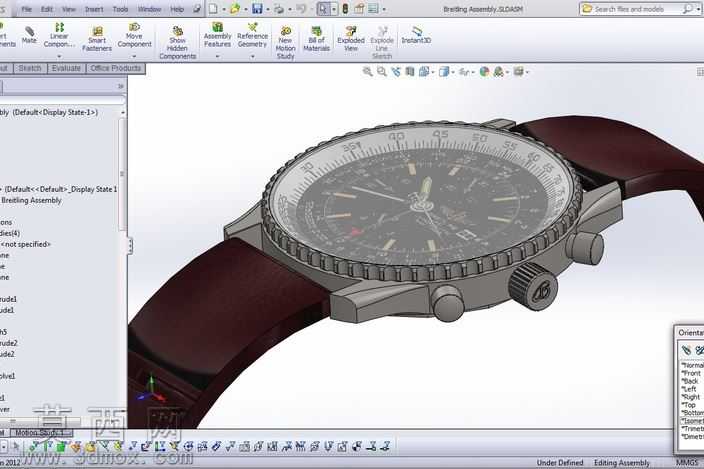Click the Open file icon
704x469 pixels.
(x=235, y=9)
